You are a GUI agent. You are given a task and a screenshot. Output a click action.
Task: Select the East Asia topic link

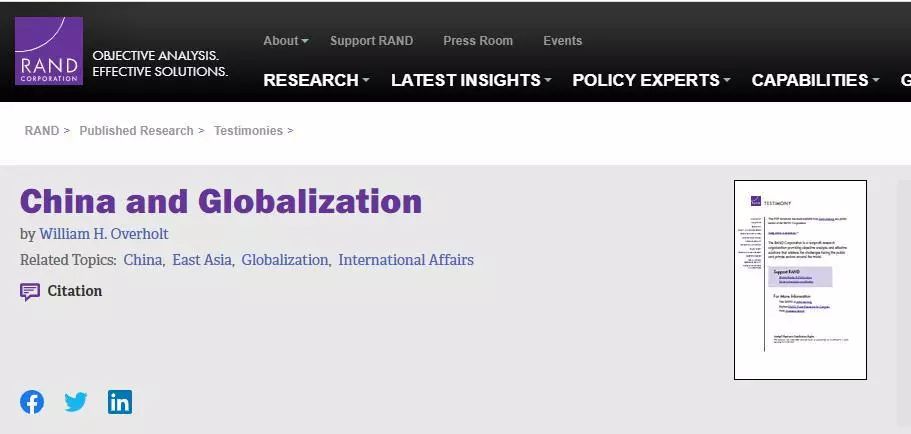202,260
